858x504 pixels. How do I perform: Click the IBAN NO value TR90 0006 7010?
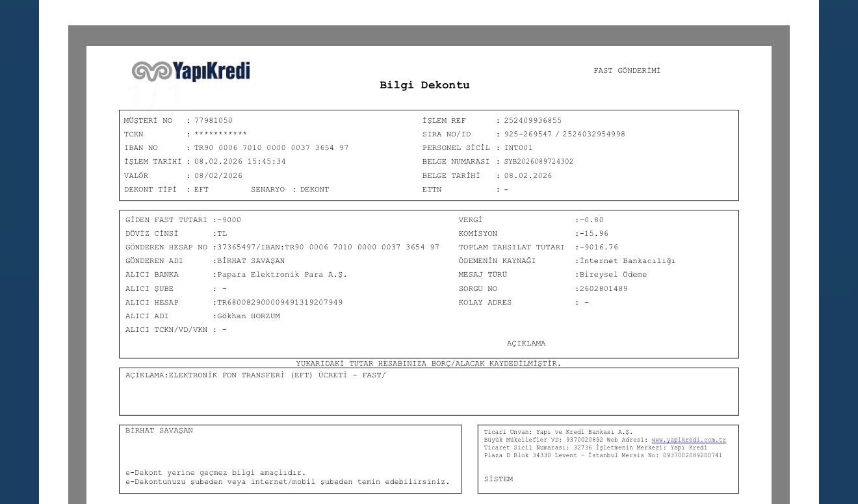pyautogui.click(x=271, y=148)
